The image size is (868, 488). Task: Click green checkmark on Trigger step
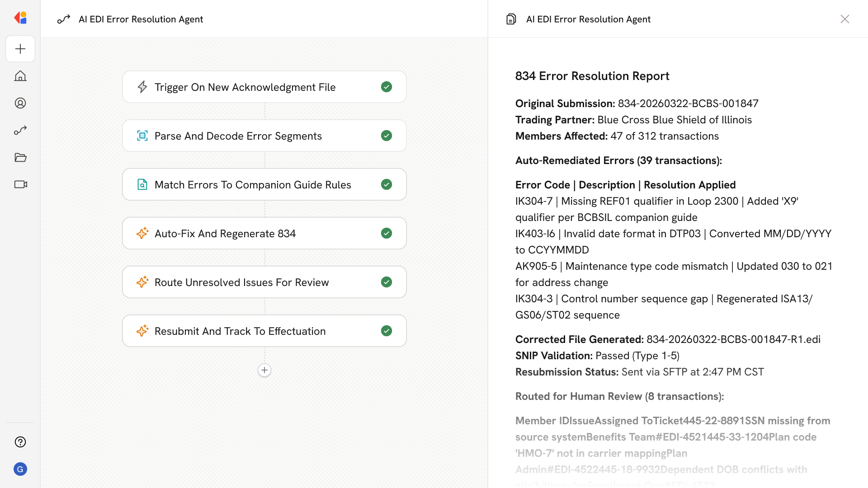pyautogui.click(x=386, y=87)
